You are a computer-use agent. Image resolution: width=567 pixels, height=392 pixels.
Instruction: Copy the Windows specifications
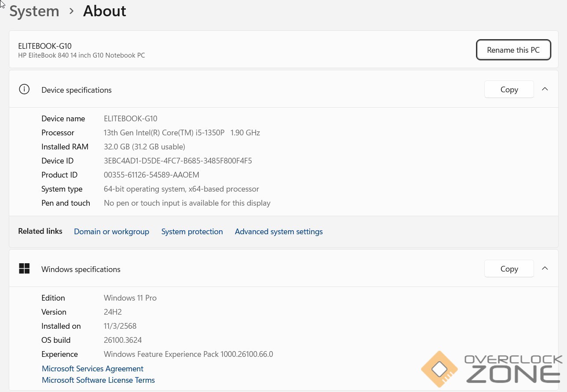pyautogui.click(x=509, y=269)
